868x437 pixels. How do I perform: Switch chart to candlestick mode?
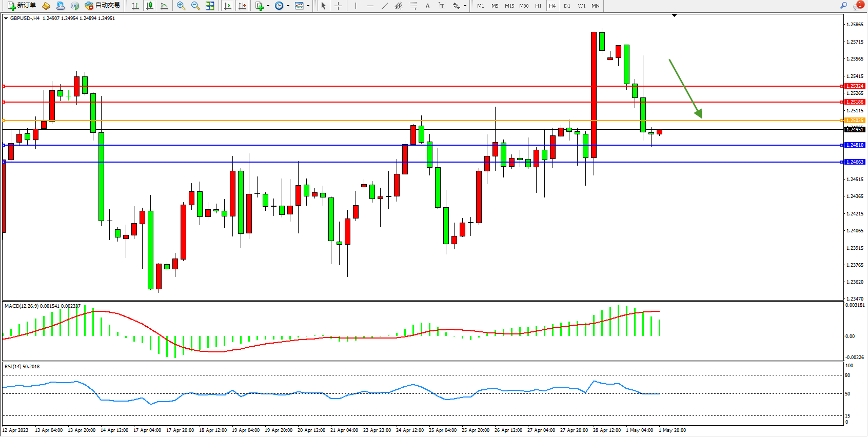point(150,6)
